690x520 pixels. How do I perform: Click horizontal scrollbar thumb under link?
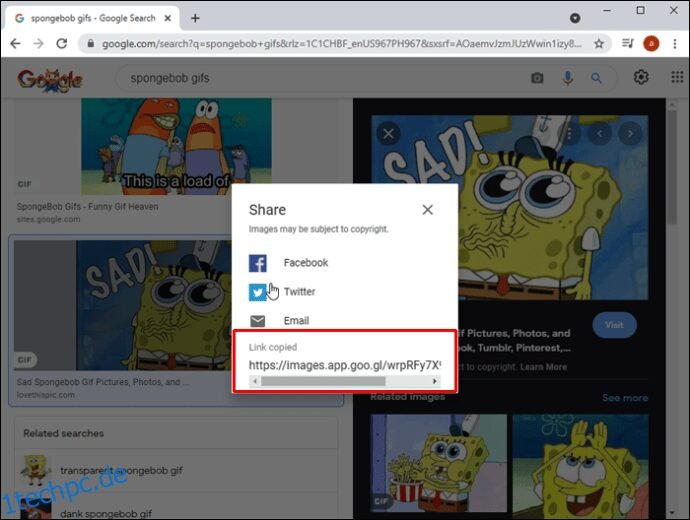323,381
